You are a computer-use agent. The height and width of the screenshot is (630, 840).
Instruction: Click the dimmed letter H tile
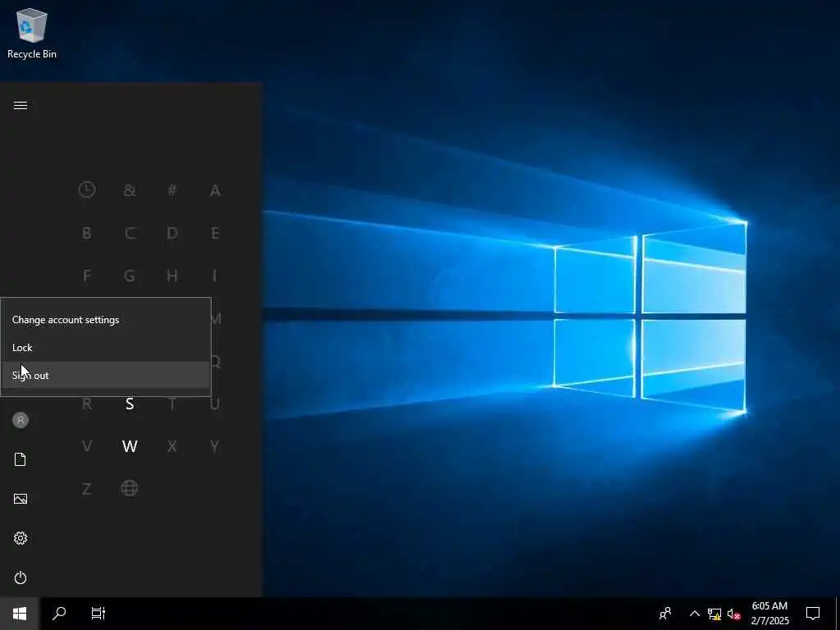pyautogui.click(x=172, y=276)
